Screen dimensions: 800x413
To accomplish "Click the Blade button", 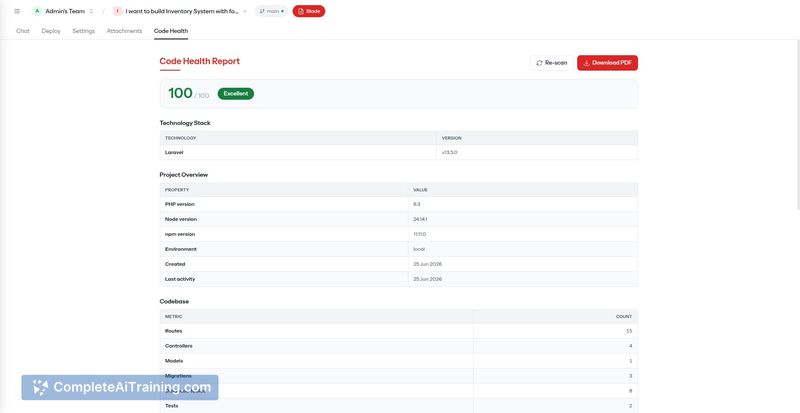I will [309, 11].
